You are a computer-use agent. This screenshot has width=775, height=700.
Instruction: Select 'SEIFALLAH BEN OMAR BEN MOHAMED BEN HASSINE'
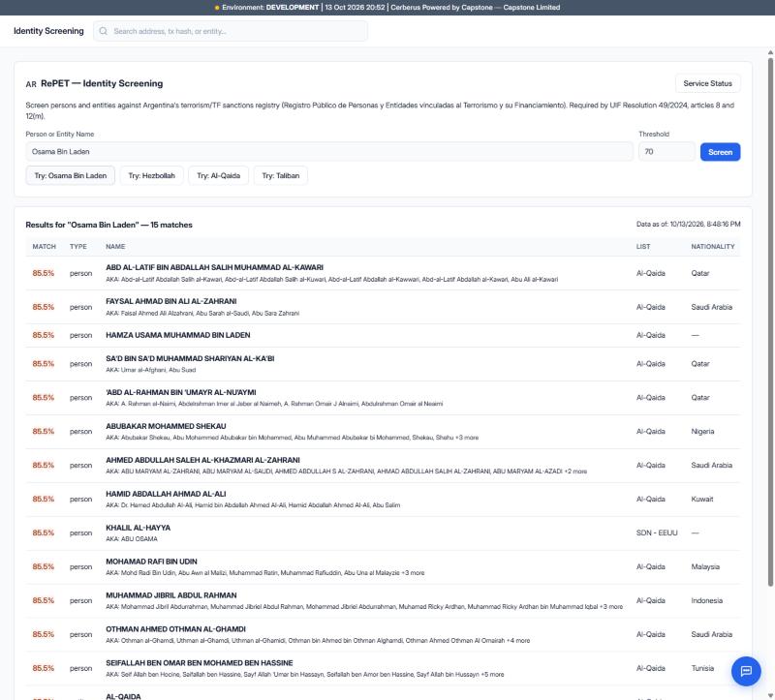click(x=383, y=668)
